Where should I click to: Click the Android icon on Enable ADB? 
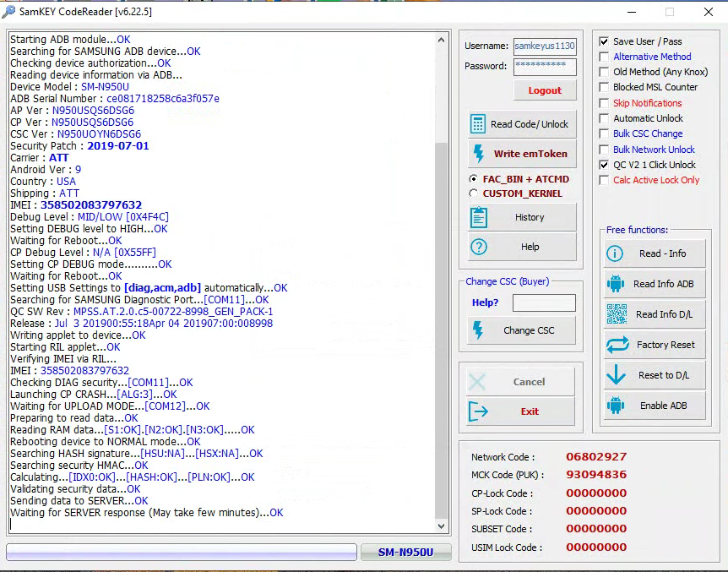616,406
